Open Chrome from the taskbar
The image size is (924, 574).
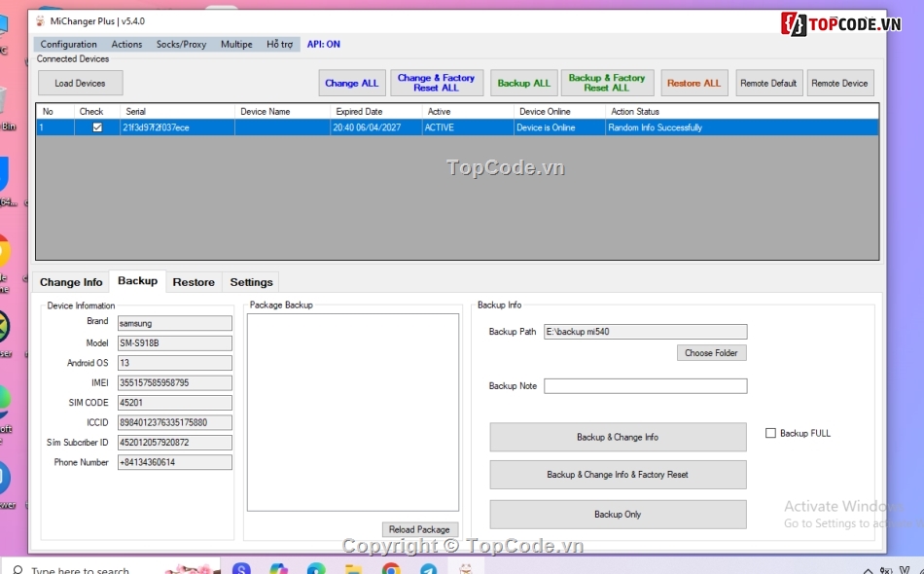(392, 567)
